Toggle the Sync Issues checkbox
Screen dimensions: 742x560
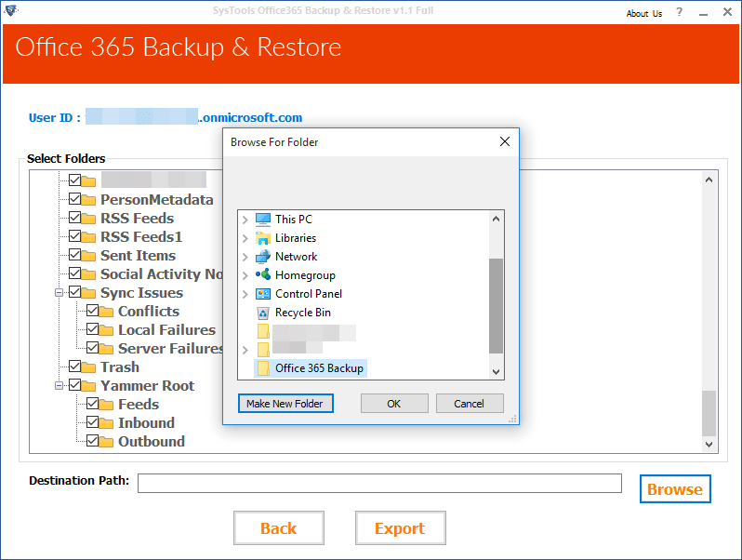coord(74,291)
